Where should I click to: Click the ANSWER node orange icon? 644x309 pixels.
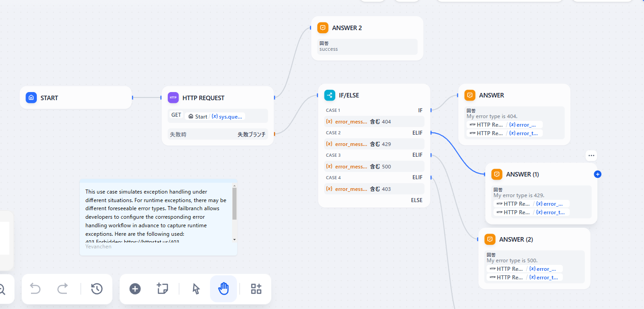click(x=469, y=95)
